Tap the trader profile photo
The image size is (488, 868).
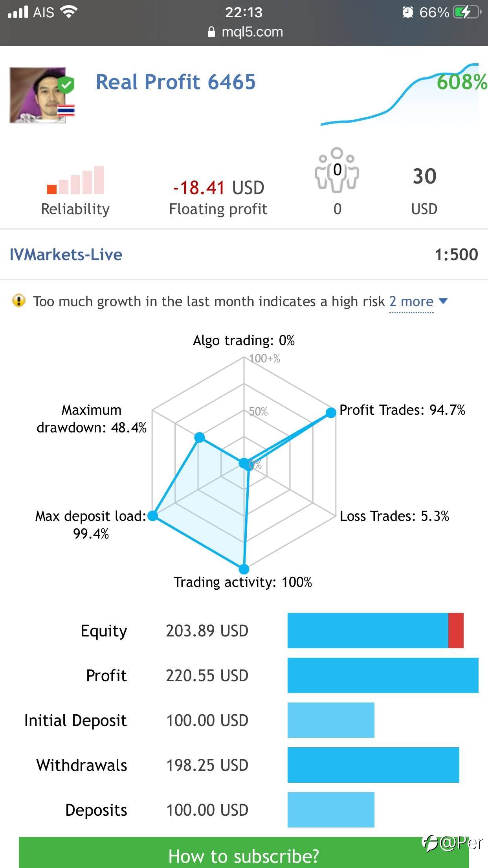(x=38, y=95)
